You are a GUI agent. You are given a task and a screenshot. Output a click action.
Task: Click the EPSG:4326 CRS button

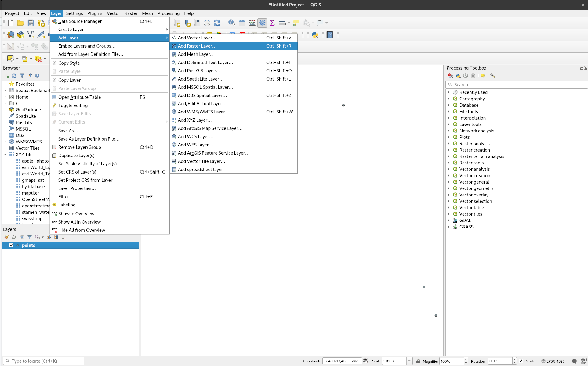553,361
